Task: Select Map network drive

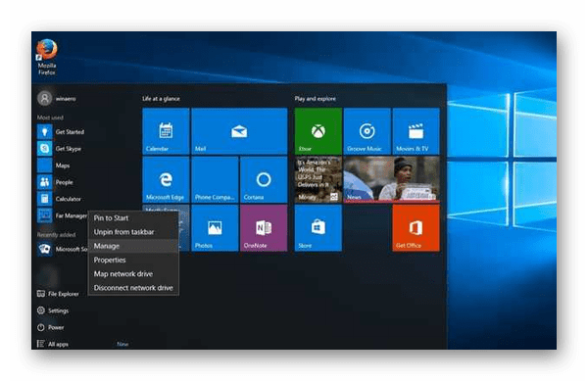Action: pos(133,274)
